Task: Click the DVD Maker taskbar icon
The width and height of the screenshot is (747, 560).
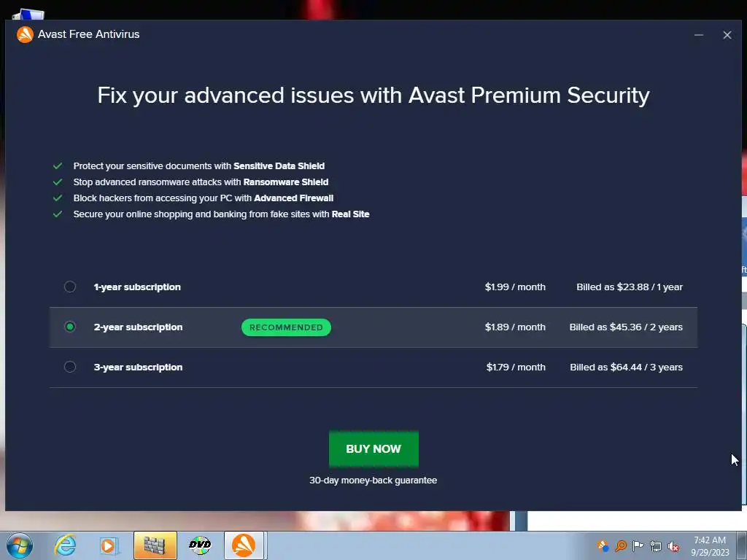Action: [199, 545]
